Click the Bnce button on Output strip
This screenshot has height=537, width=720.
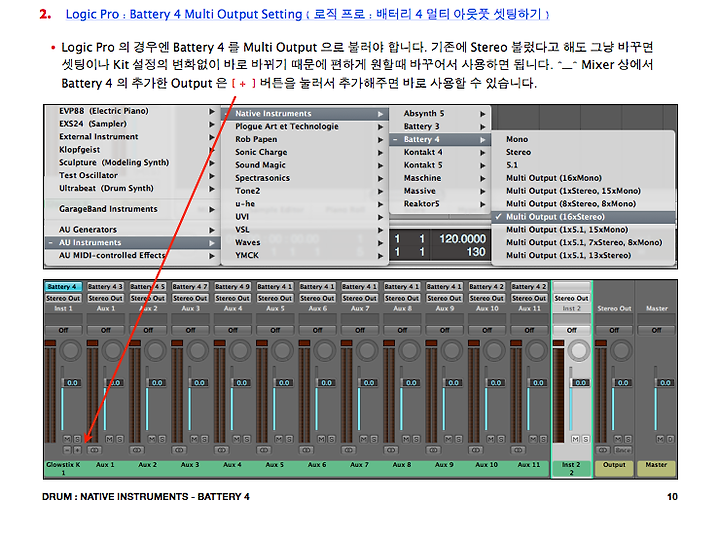click(x=623, y=450)
